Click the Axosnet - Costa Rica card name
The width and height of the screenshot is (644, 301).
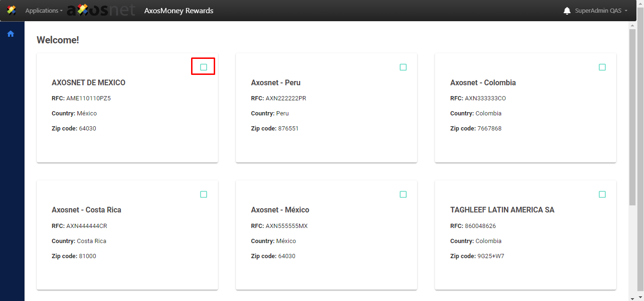[x=86, y=210]
